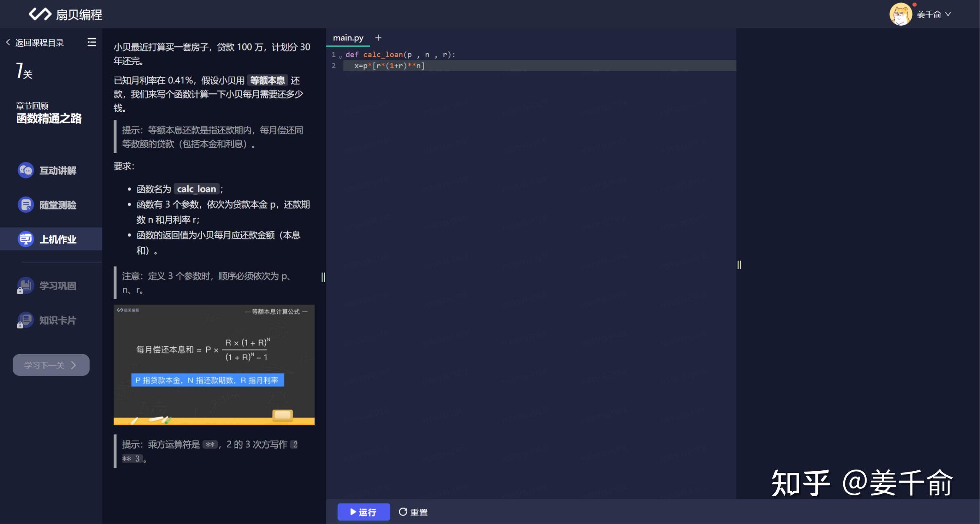Open the 随堂测验 quiz icon
980x524 pixels.
[25, 205]
